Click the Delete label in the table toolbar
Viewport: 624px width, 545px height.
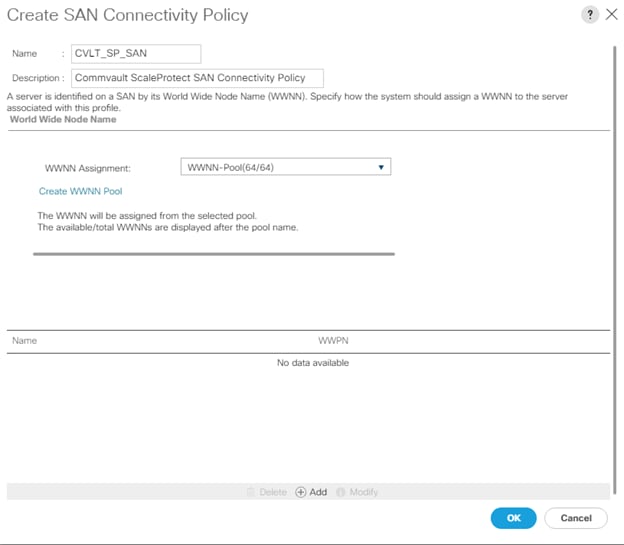273,492
